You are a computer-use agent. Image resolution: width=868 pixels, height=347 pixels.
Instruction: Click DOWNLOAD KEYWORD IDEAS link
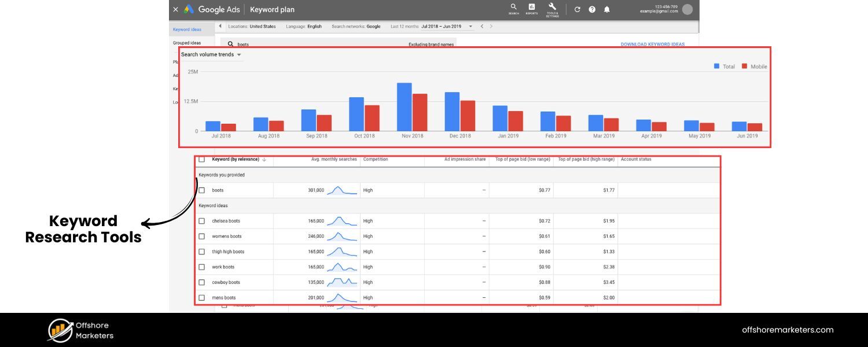click(653, 44)
